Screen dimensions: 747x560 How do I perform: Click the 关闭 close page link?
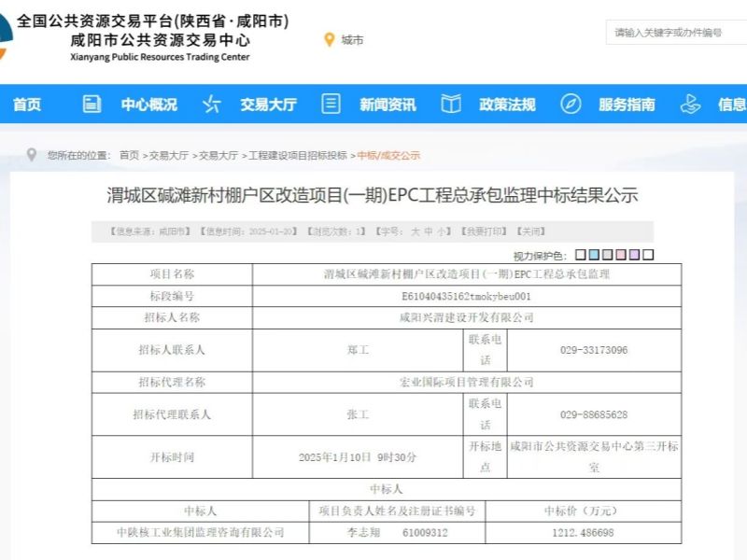coord(531,231)
